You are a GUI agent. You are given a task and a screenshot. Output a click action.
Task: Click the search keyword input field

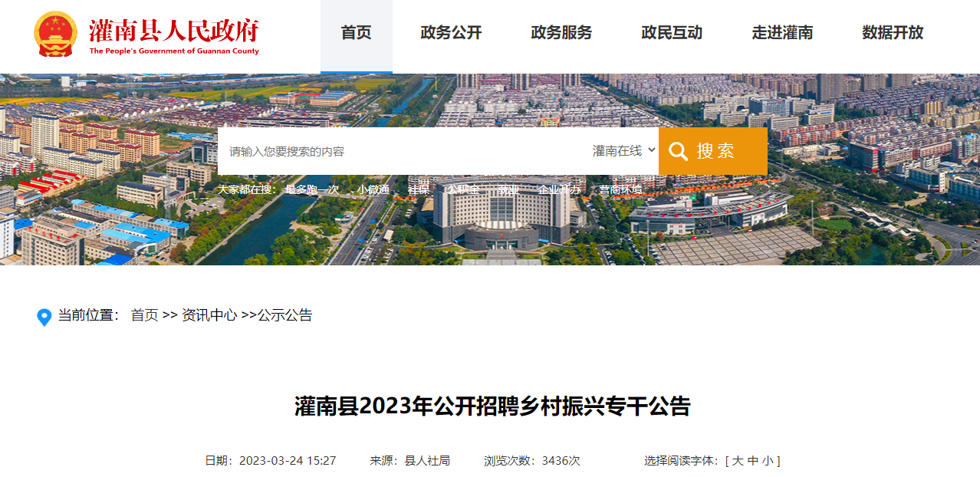coord(403,151)
